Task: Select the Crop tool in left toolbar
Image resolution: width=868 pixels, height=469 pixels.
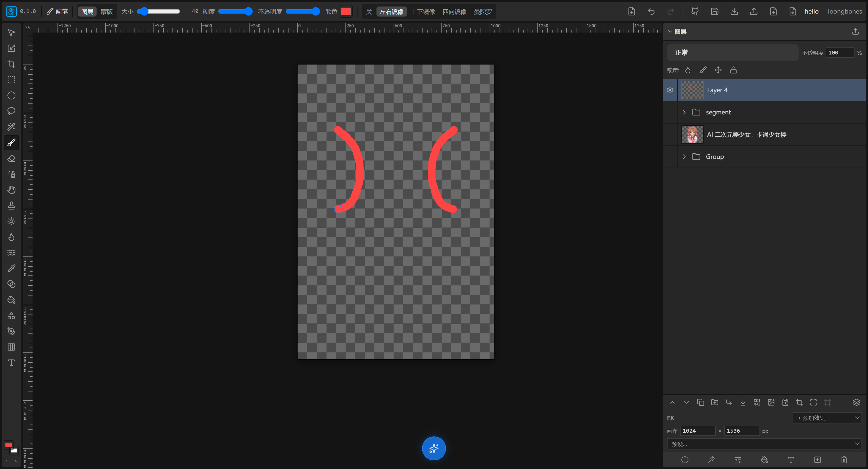Action: pyautogui.click(x=11, y=64)
